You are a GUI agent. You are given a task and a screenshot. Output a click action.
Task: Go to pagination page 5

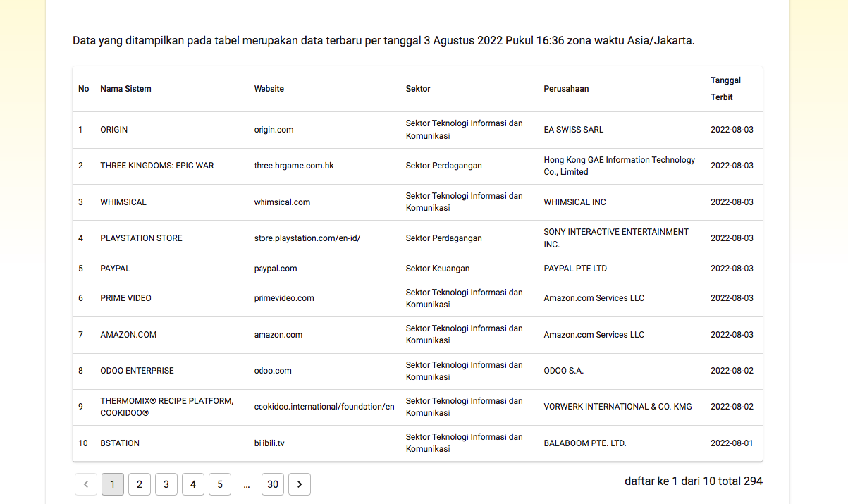(220, 484)
